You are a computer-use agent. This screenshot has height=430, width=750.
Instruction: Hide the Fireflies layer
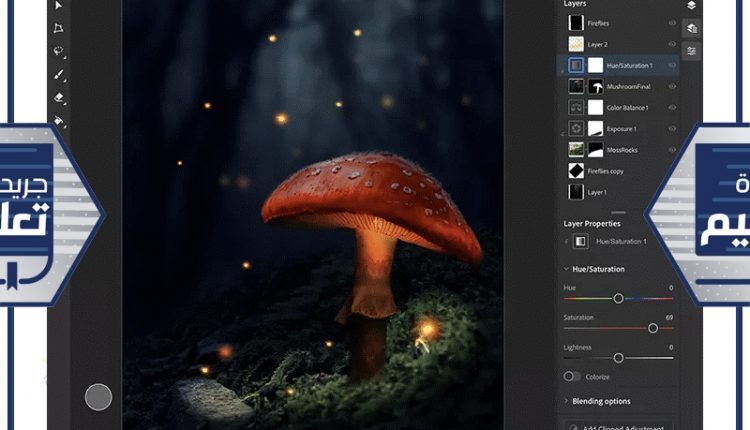click(x=672, y=23)
